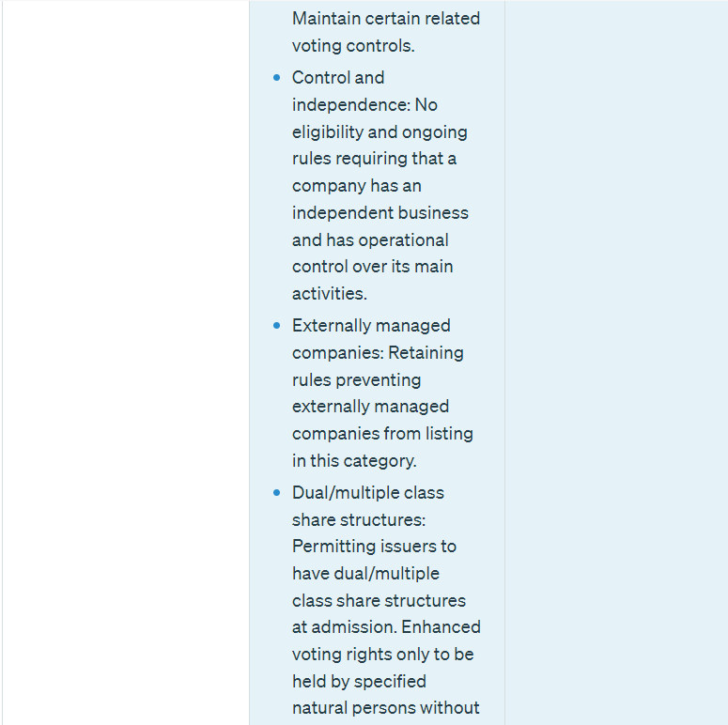Click the "Permitting issuers to" text line
Viewport: 728px width, 725px height.
point(374,547)
